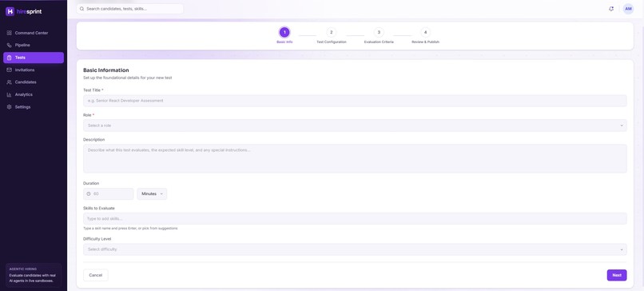This screenshot has width=644, height=291.
Task: Click the Tests clipboard icon
Action: (10, 58)
